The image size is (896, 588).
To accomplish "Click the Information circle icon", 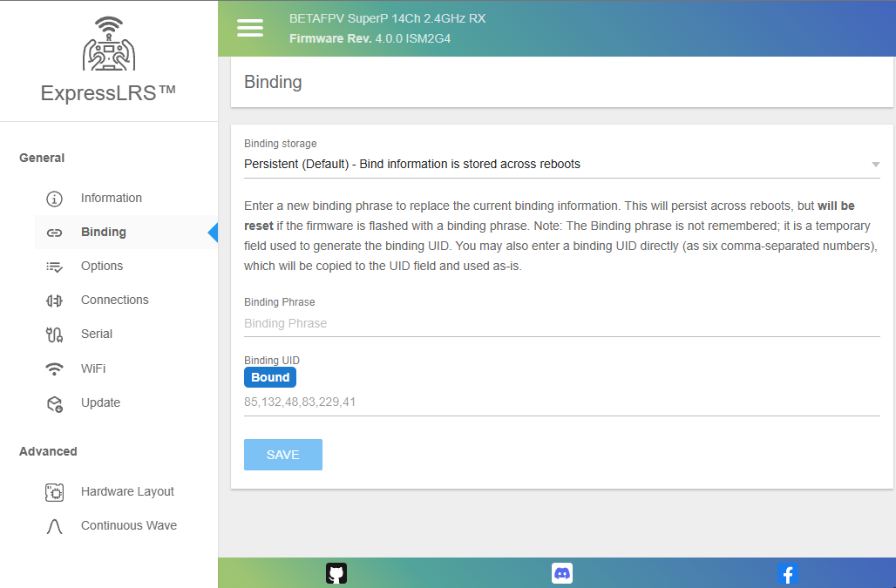I will point(54,199).
